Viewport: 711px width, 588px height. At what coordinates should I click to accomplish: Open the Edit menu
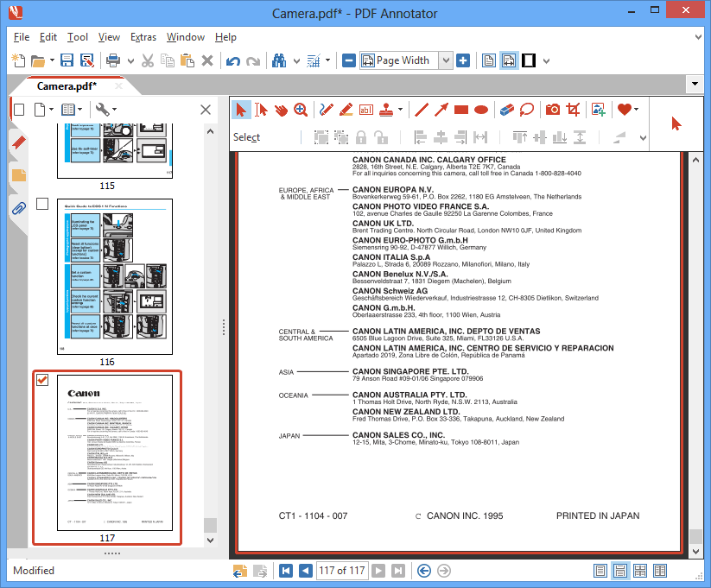(48, 37)
